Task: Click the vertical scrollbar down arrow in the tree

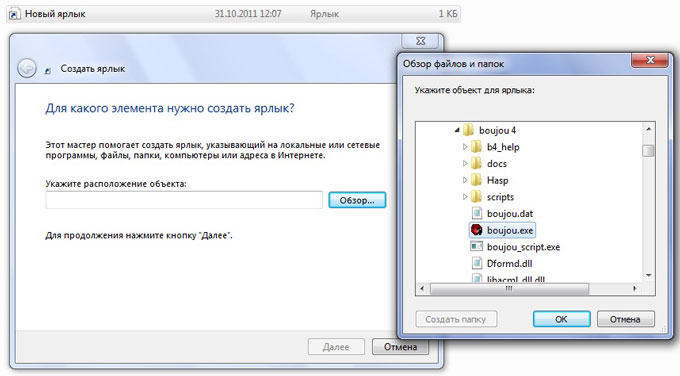Action: [649, 275]
